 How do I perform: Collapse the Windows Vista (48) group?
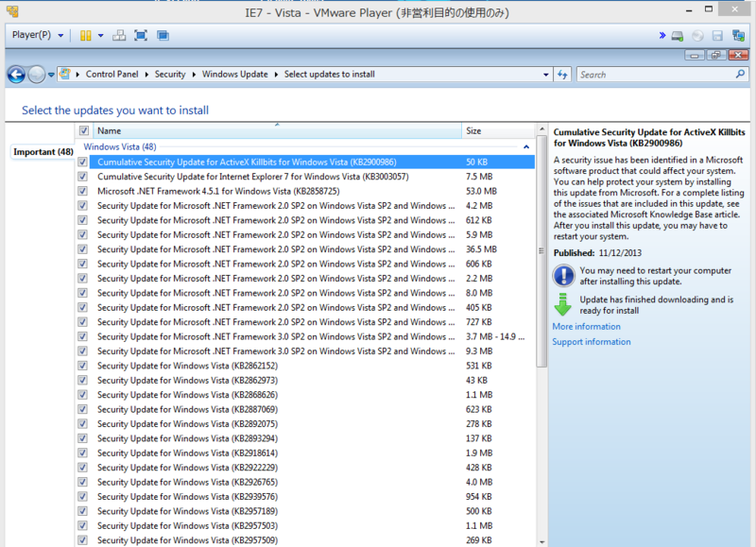pyautogui.click(x=526, y=147)
